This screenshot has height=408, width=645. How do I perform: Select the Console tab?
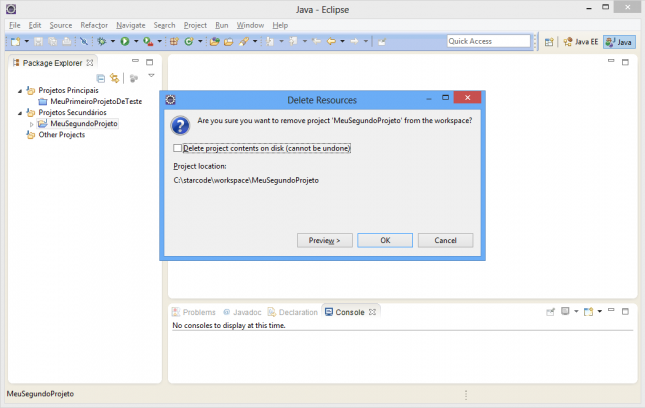350,312
